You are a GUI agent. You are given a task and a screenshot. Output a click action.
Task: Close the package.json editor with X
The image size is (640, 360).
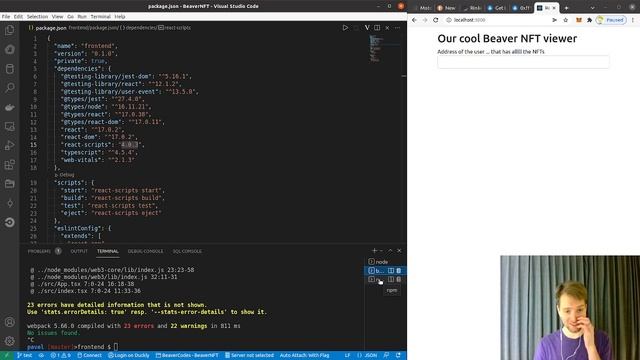tap(387, 28)
